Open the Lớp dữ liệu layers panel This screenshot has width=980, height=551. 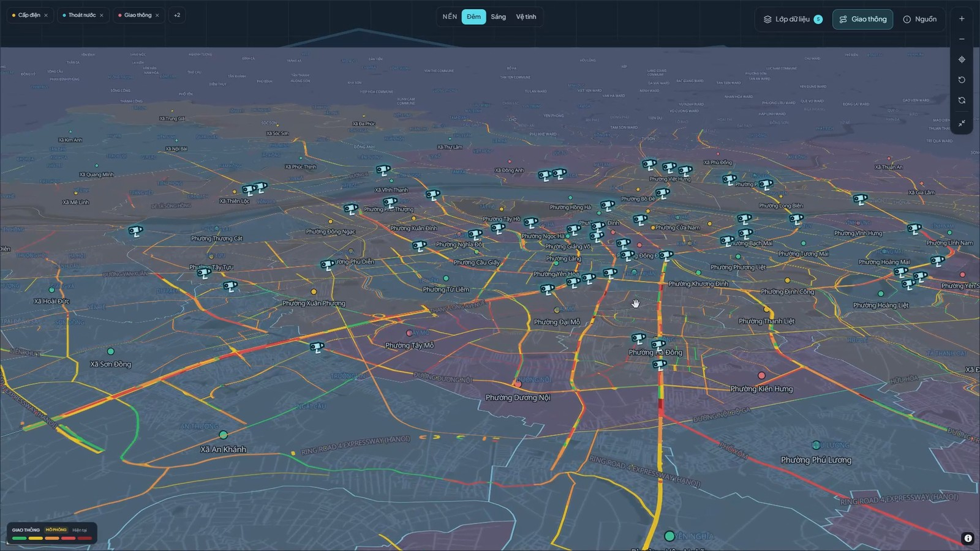coord(793,19)
